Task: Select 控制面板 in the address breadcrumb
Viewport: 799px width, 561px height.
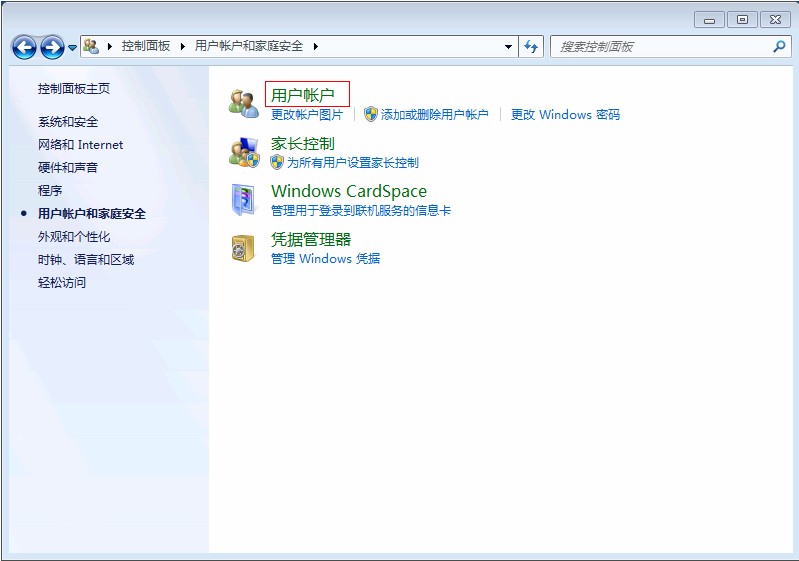Action: click(x=146, y=46)
